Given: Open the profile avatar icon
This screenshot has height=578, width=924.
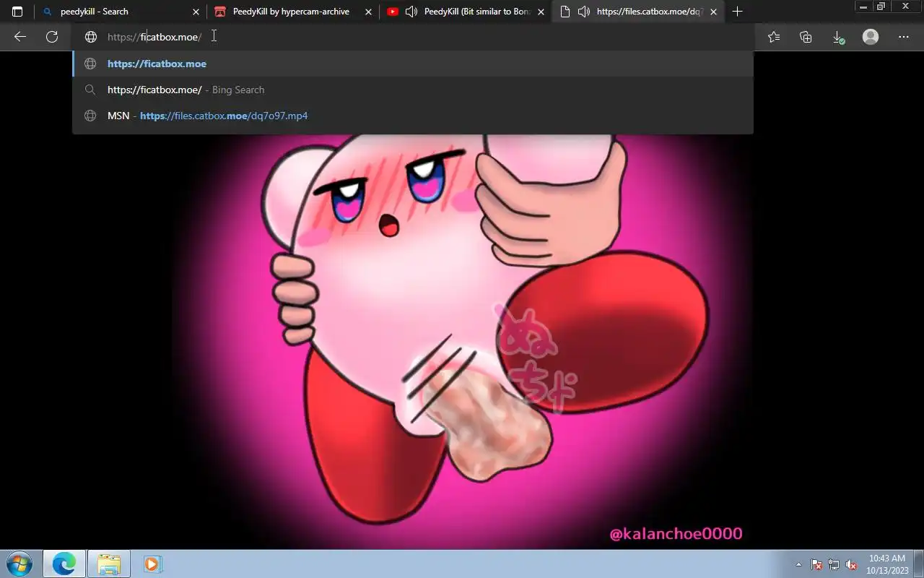Looking at the screenshot, I should point(871,37).
